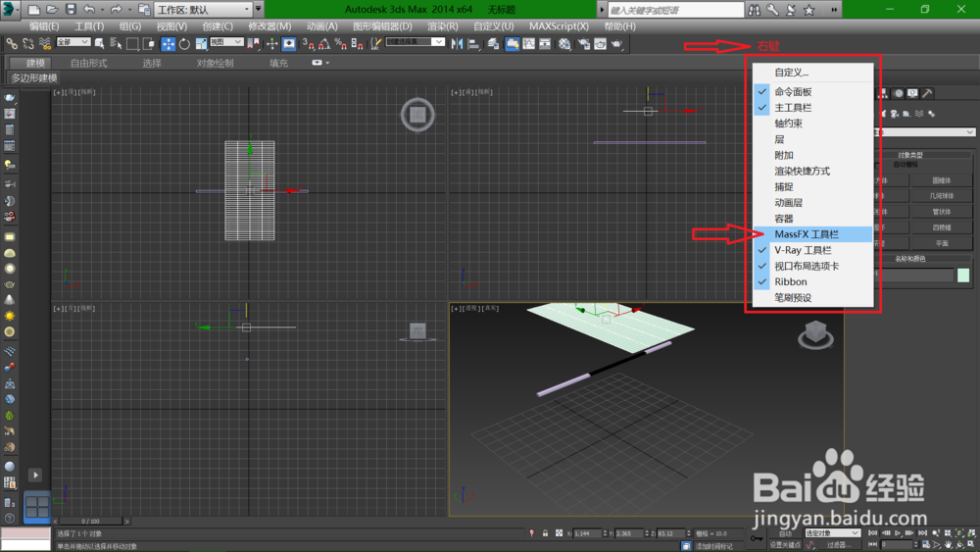Click the Save File floppy icon
Image resolution: width=980 pixels, height=552 pixels.
tap(70, 10)
